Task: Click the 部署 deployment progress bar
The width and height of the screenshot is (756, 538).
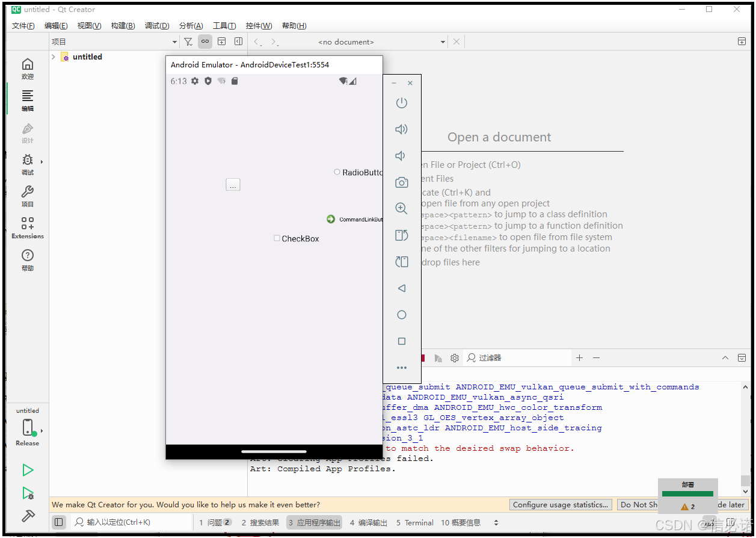Action: [687, 493]
